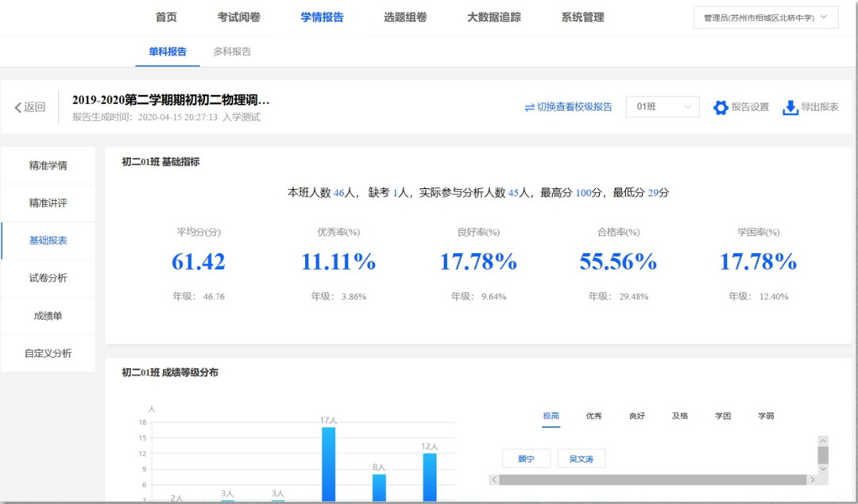Show students in the 优秀 level tab

[x=593, y=416]
